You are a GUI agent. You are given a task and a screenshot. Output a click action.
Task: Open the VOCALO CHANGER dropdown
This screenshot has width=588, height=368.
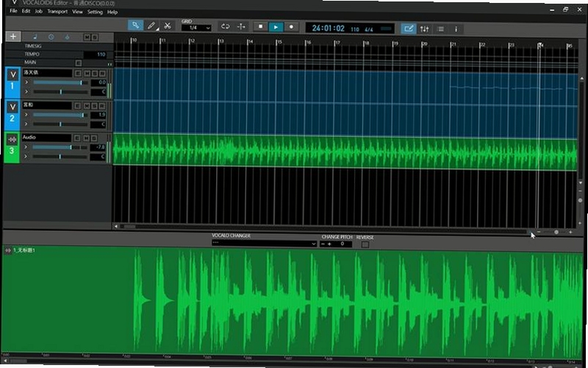coord(265,244)
